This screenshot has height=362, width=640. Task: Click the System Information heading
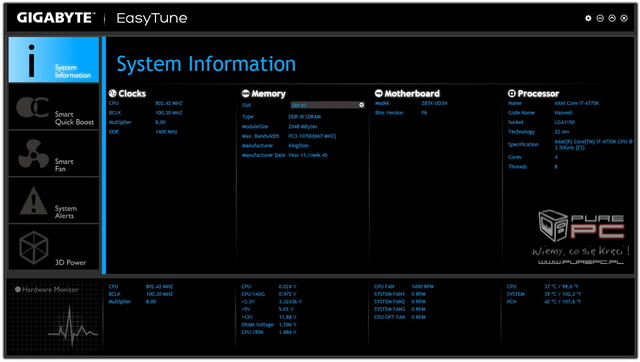click(206, 64)
